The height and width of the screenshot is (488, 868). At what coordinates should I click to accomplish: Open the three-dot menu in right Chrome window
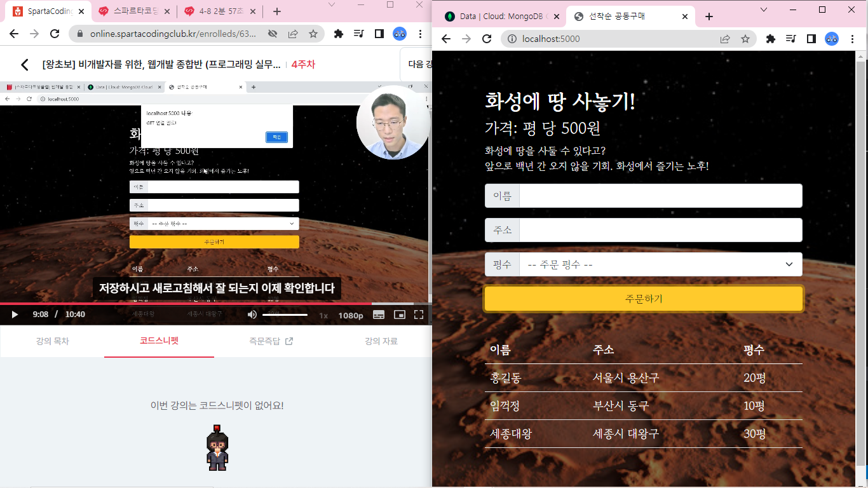click(x=852, y=39)
